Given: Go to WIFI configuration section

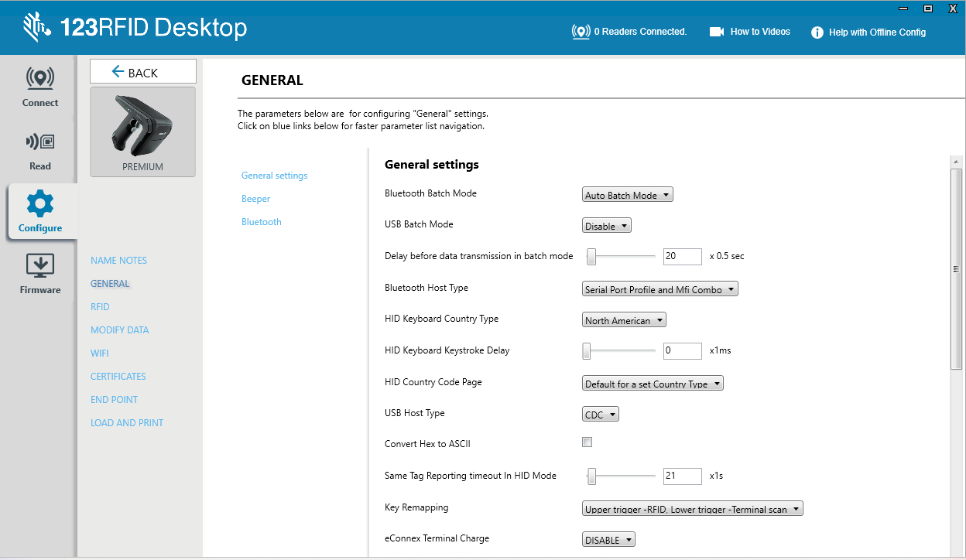Looking at the screenshot, I should point(100,353).
